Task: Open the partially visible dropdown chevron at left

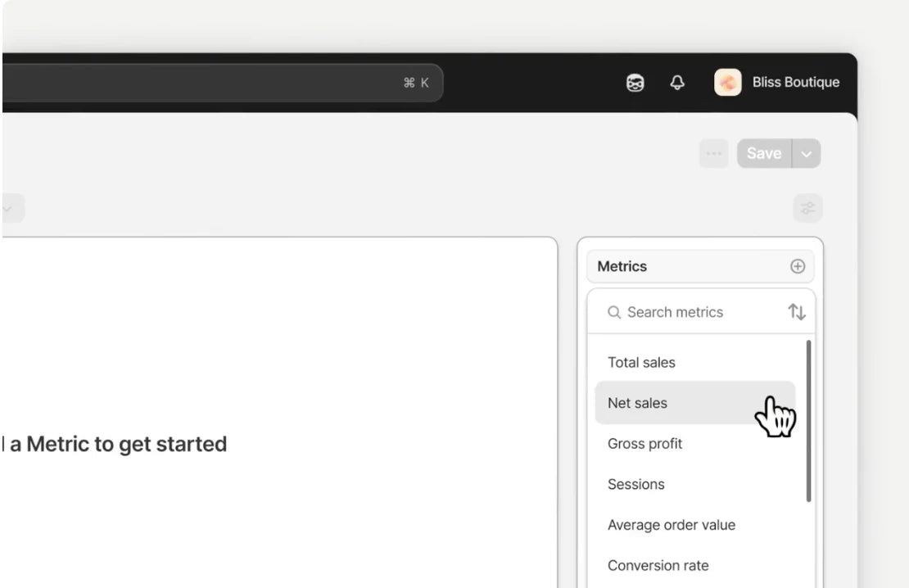Action: [8, 208]
